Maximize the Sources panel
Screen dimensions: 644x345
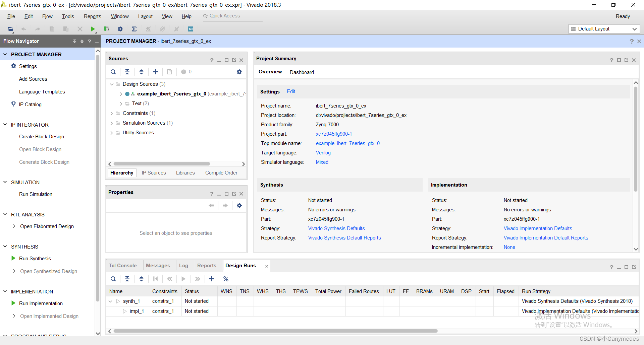(226, 60)
